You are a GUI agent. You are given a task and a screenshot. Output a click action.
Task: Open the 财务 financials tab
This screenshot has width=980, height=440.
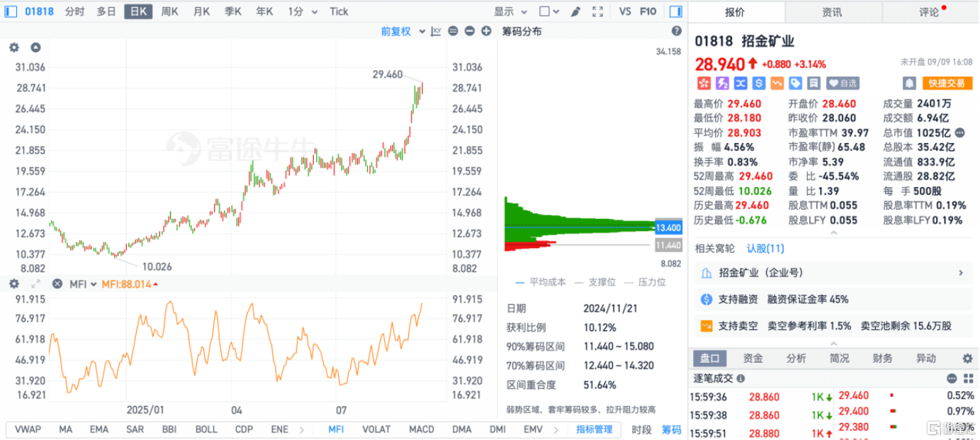882,359
